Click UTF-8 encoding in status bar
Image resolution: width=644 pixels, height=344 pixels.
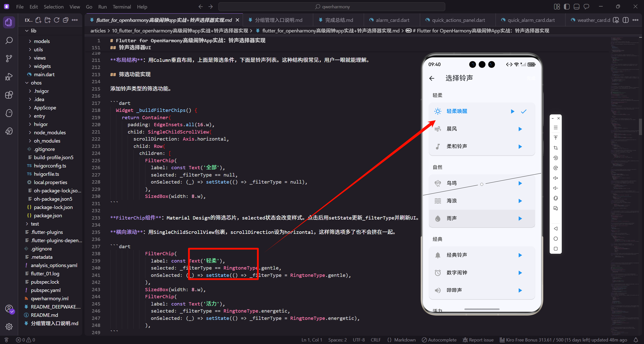click(359, 340)
